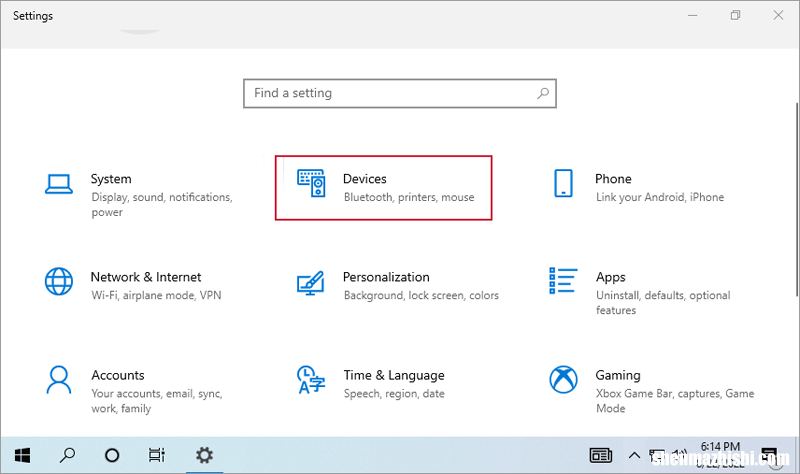
Task: Open News and interests taskbar icon
Action: tap(601, 455)
